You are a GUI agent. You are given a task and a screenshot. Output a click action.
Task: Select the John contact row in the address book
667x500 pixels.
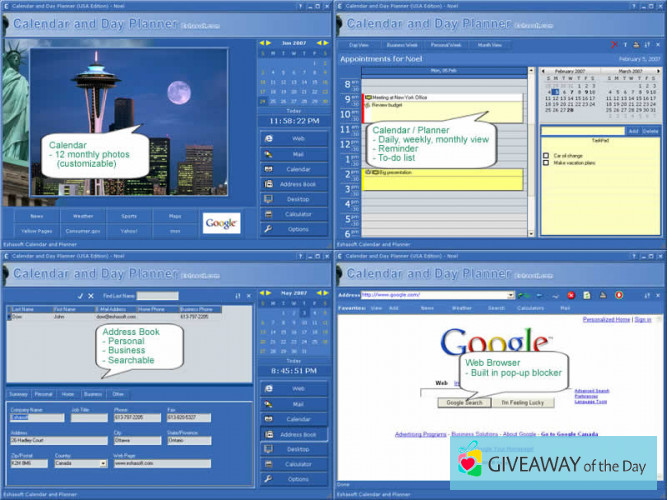coord(114,317)
